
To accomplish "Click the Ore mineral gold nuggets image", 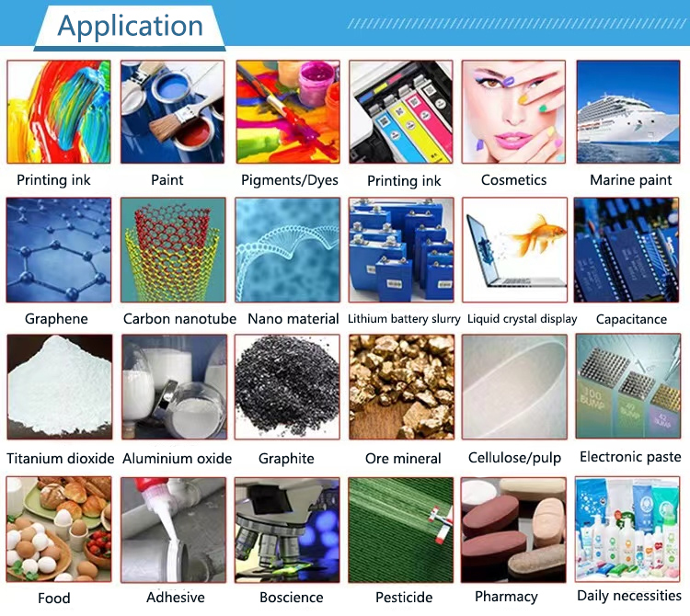I will point(401,387).
